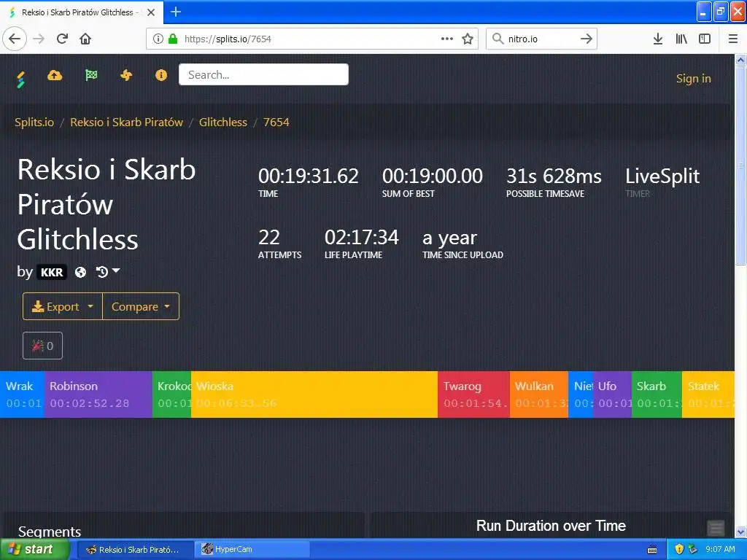Click the 00:19:31.62 run time
Image resolution: width=747 pixels, height=560 pixels.
(x=309, y=176)
